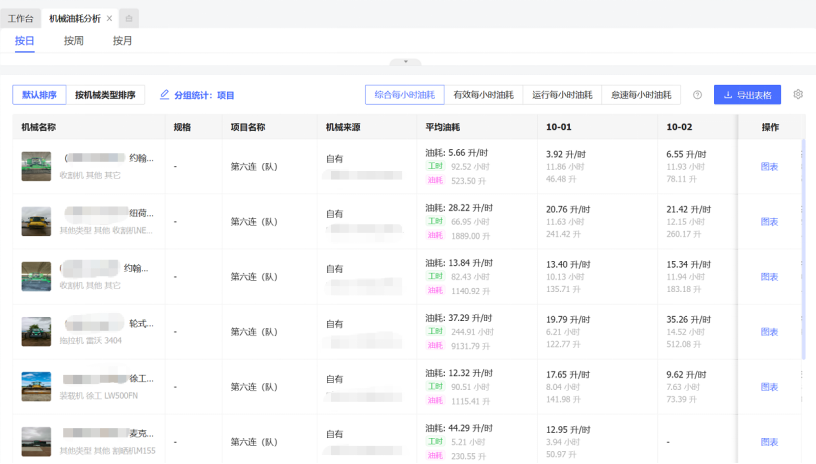The width and height of the screenshot is (816, 464).
Task: Open the 工作台 tab
Action: point(20,18)
